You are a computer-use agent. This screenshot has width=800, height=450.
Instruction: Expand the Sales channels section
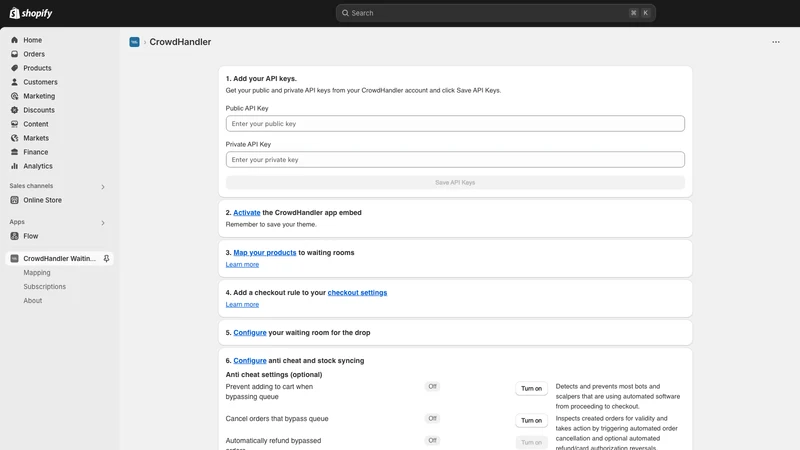[103, 187]
